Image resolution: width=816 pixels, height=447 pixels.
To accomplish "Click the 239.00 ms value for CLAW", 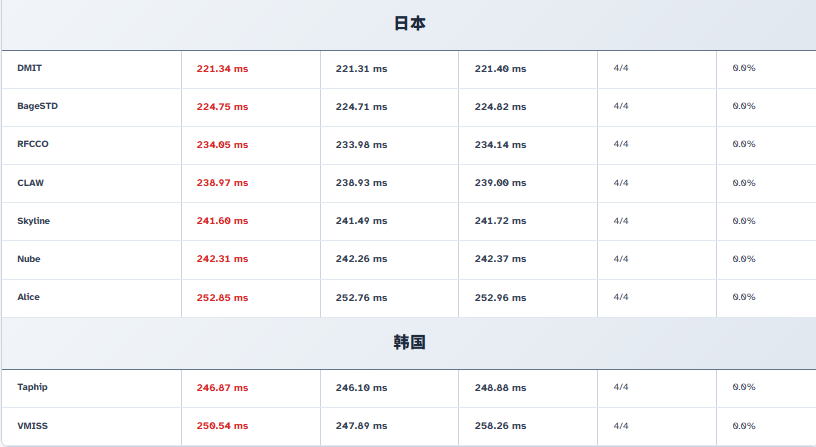I will click(x=500, y=184).
